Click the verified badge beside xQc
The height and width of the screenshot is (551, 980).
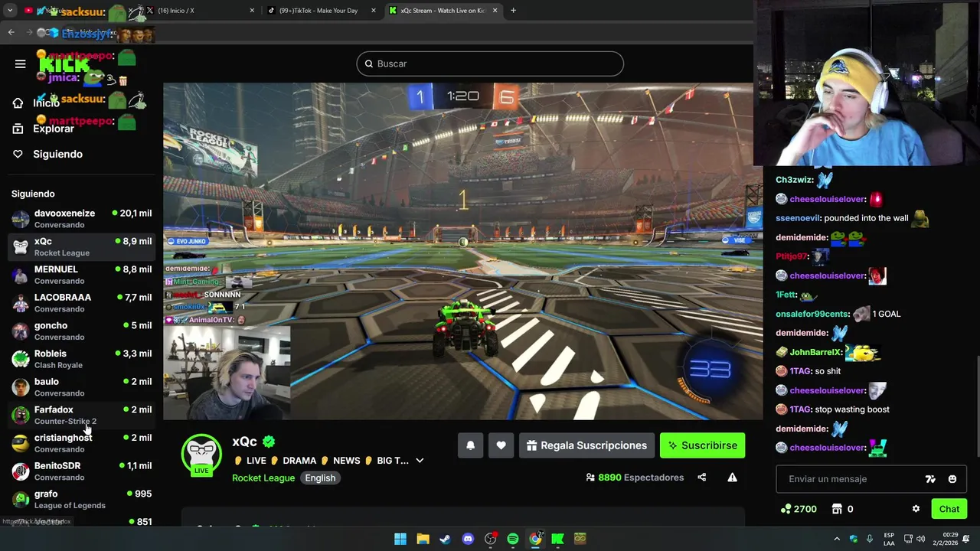point(268,442)
